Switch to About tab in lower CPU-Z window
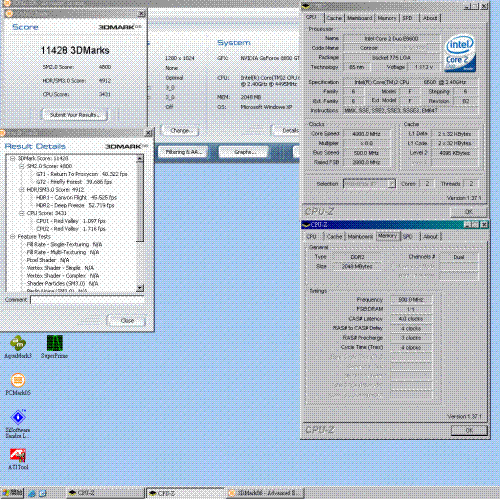500x499 pixels. 430,236
